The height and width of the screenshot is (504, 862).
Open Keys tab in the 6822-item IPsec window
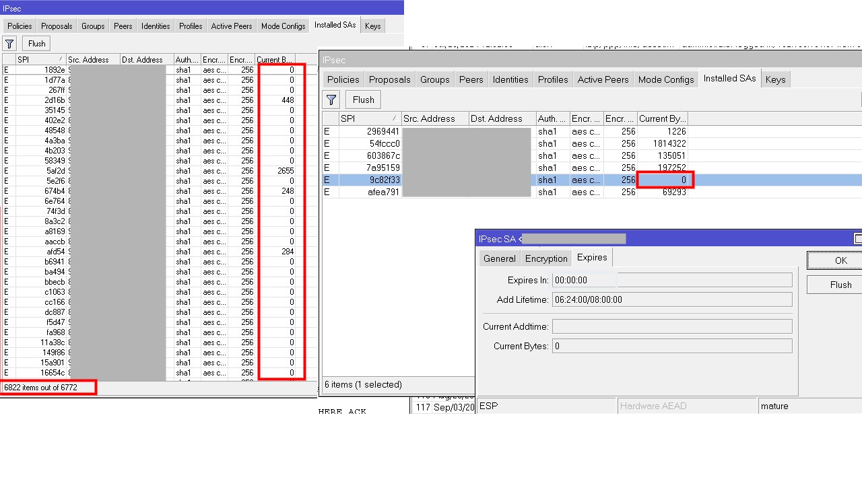click(x=373, y=26)
